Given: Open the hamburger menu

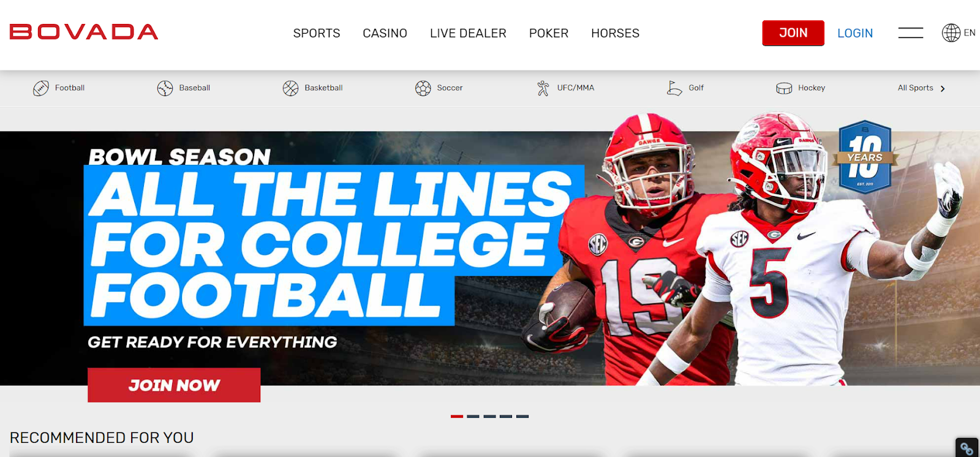Looking at the screenshot, I should coord(911,33).
